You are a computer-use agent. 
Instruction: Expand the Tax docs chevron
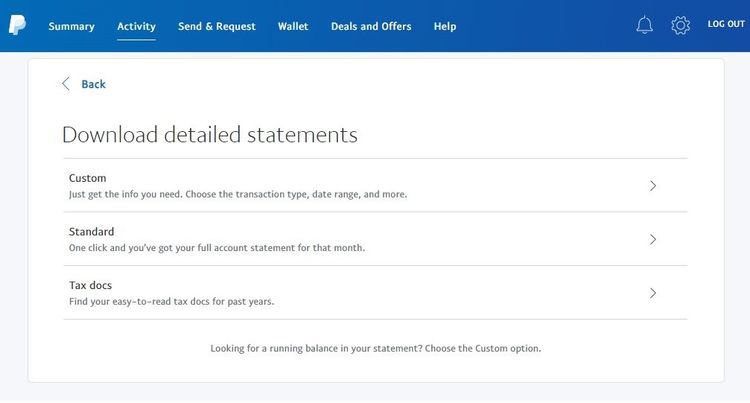(x=653, y=293)
